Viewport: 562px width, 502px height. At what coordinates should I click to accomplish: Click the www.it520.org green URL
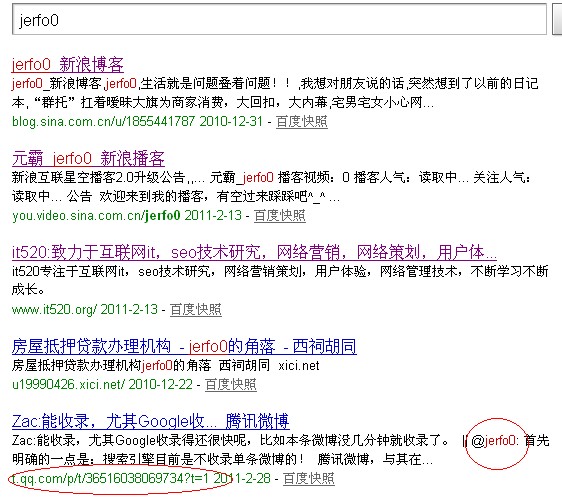tap(54, 309)
